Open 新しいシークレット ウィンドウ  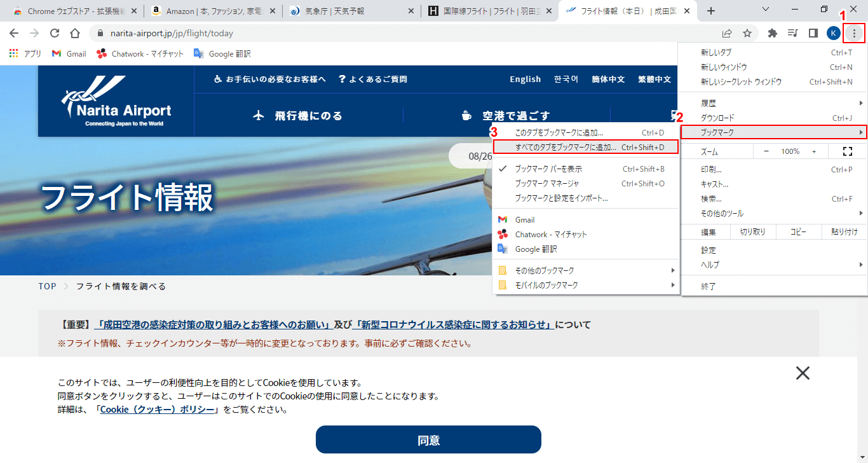(x=774, y=81)
